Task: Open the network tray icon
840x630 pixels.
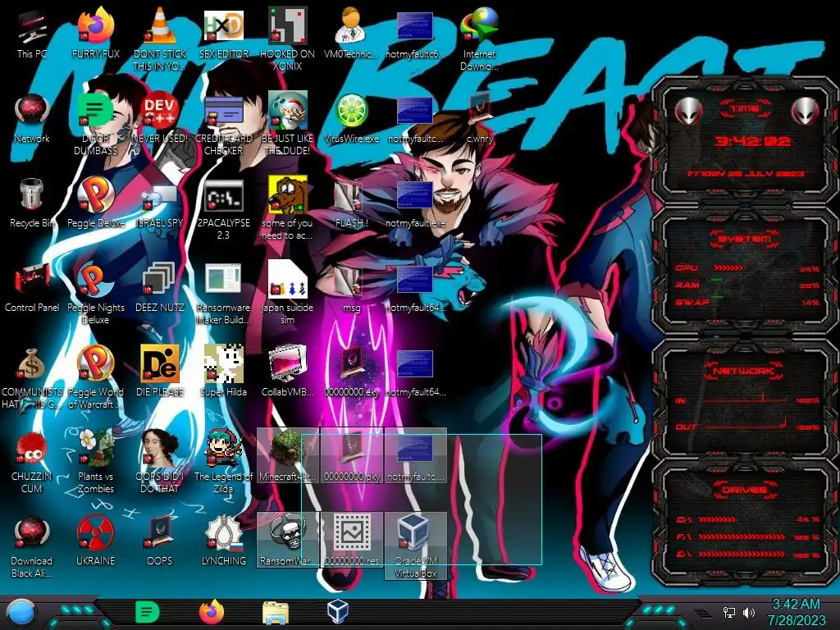Action: [729, 612]
